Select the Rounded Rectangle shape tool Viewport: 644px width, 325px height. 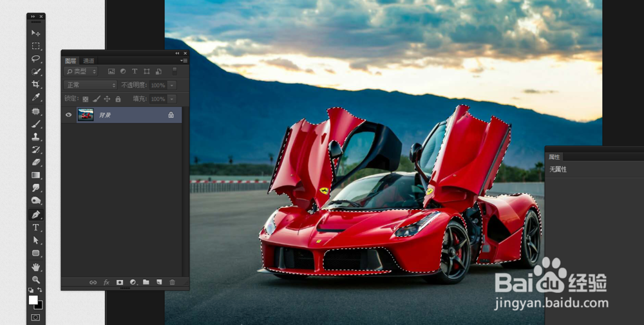pos(35,253)
